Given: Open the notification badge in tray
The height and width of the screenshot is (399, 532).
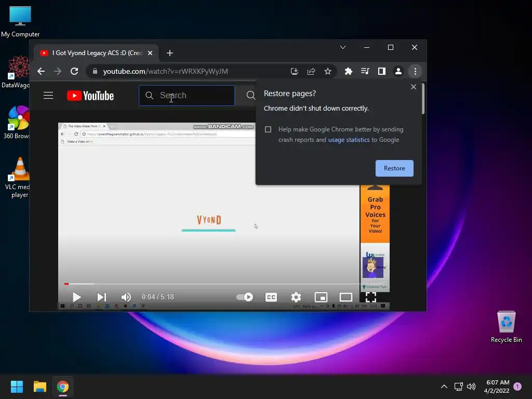Looking at the screenshot, I should 517,387.
